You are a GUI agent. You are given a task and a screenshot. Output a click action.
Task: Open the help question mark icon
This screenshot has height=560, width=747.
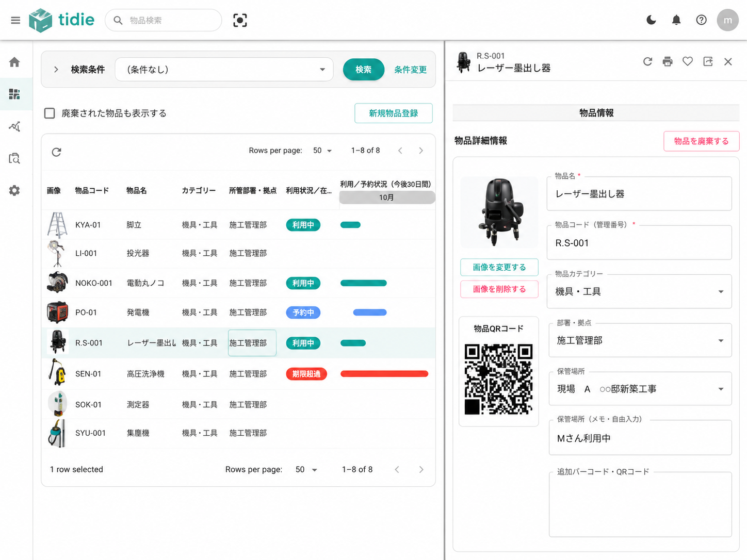click(701, 20)
